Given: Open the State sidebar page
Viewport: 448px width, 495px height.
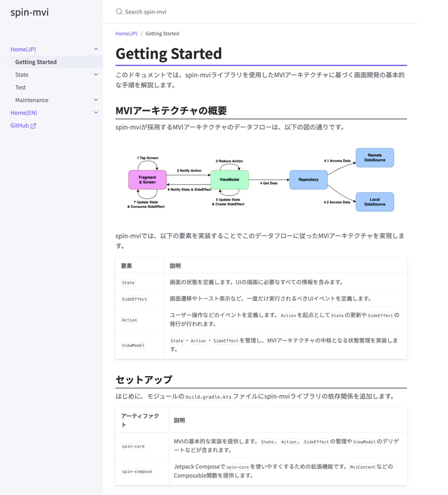Looking at the screenshot, I should click(22, 75).
